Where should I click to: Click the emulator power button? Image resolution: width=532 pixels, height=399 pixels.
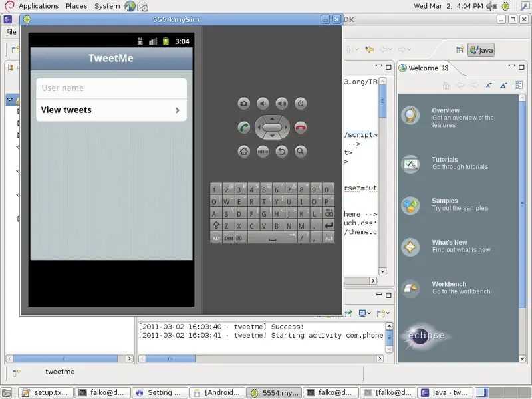(x=301, y=104)
